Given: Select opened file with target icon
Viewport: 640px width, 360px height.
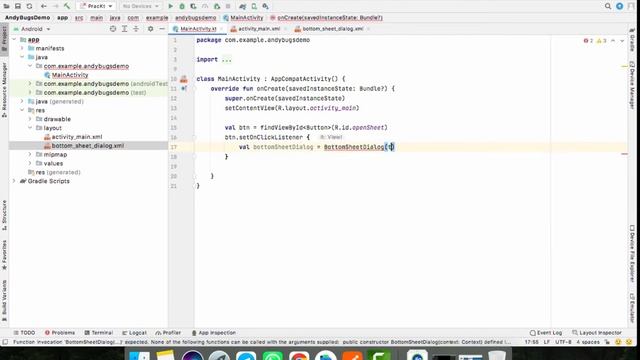Looking at the screenshot, I should pyautogui.click(x=113, y=29).
